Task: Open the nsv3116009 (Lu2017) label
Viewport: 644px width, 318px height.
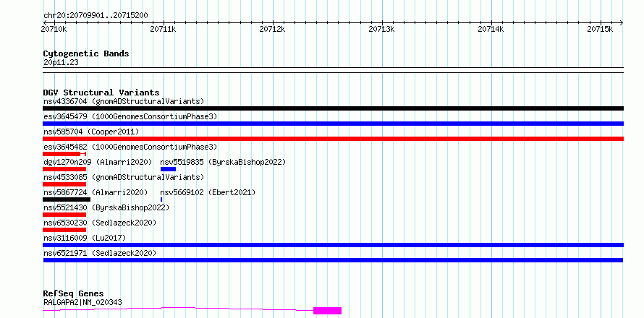Action: pyautogui.click(x=85, y=238)
